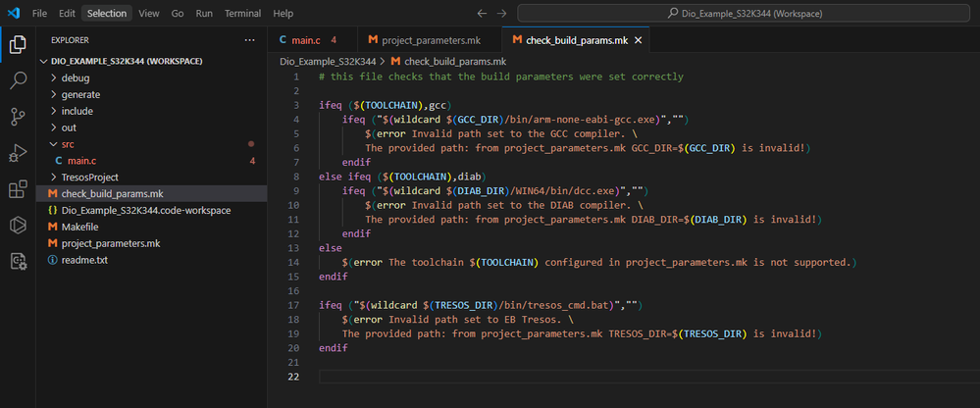This screenshot has width=980, height=408.
Task: Switch to the main.c editor tab
Action: [305, 40]
